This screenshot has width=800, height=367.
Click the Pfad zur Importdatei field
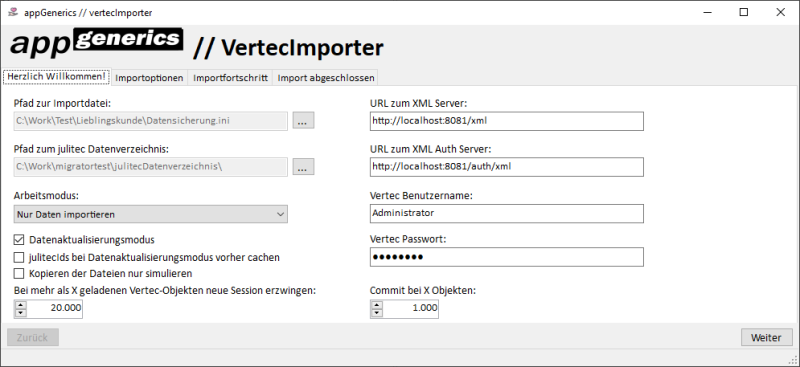coord(151,121)
